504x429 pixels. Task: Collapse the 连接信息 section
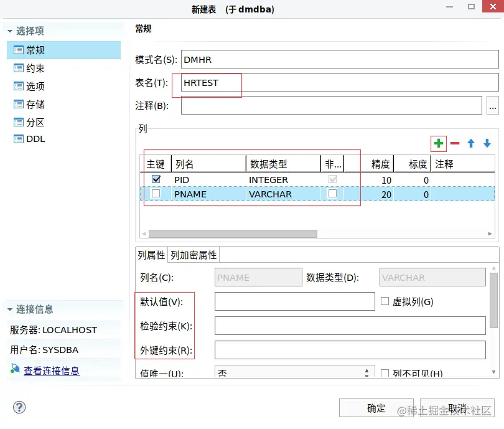pos(9,309)
